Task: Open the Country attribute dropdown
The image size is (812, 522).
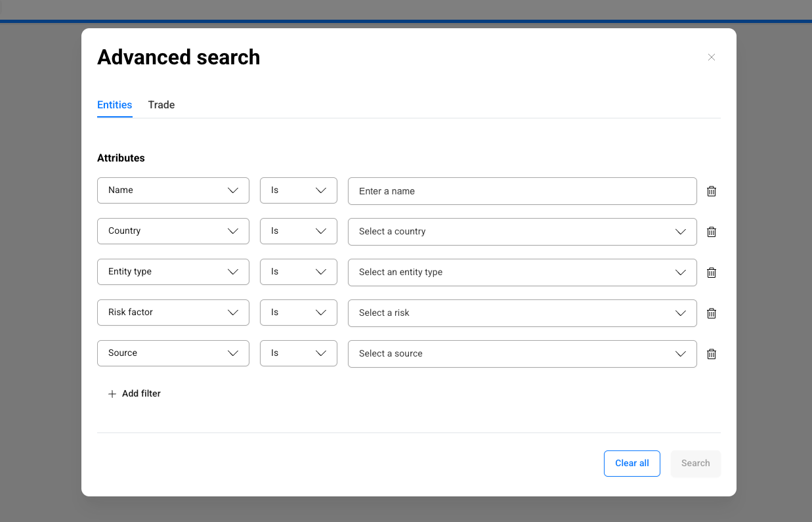Action: (x=173, y=231)
